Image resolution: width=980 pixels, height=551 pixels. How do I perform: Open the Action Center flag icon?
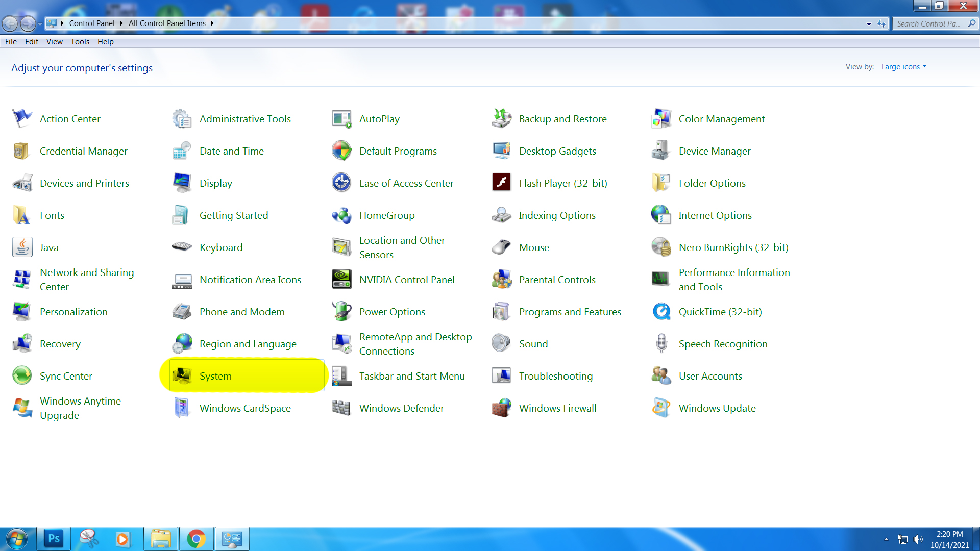pyautogui.click(x=22, y=119)
